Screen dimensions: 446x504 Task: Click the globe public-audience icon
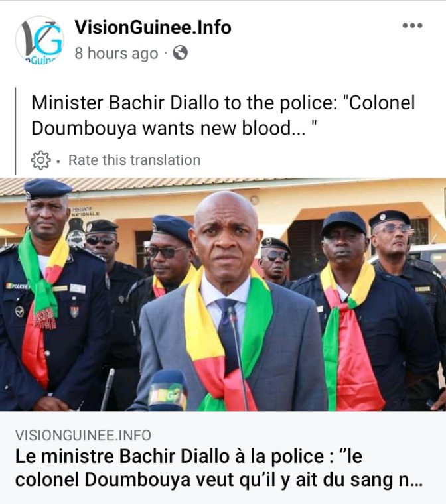click(x=181, y=53)
